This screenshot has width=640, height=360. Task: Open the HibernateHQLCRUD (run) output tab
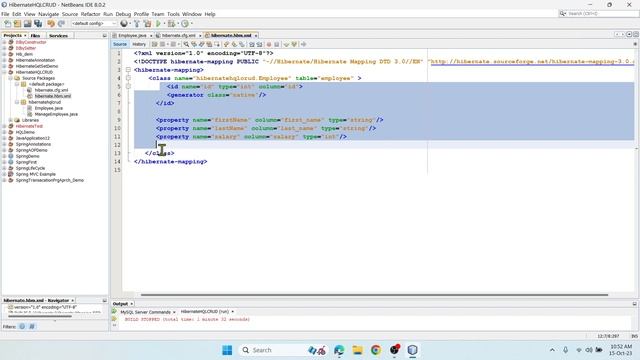coord(204,312)
